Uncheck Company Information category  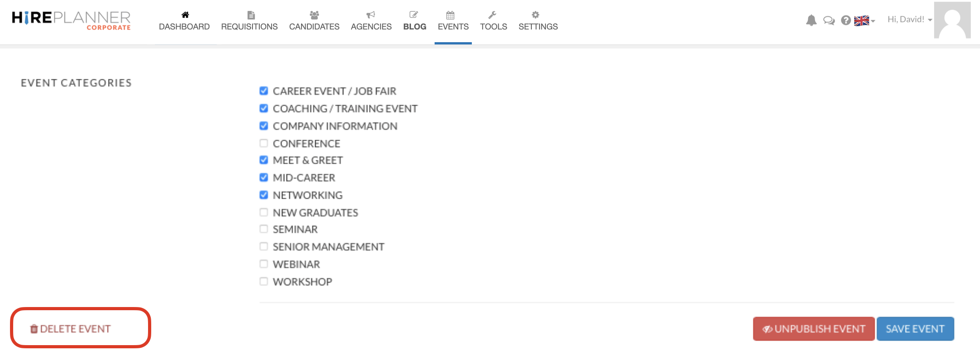point(264,126)
